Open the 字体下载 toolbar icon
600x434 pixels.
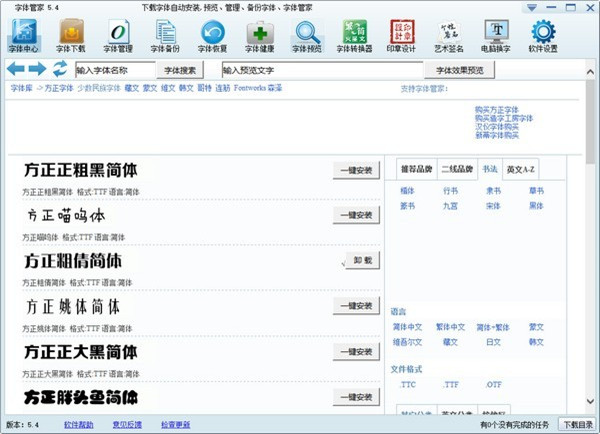(71, 36)
